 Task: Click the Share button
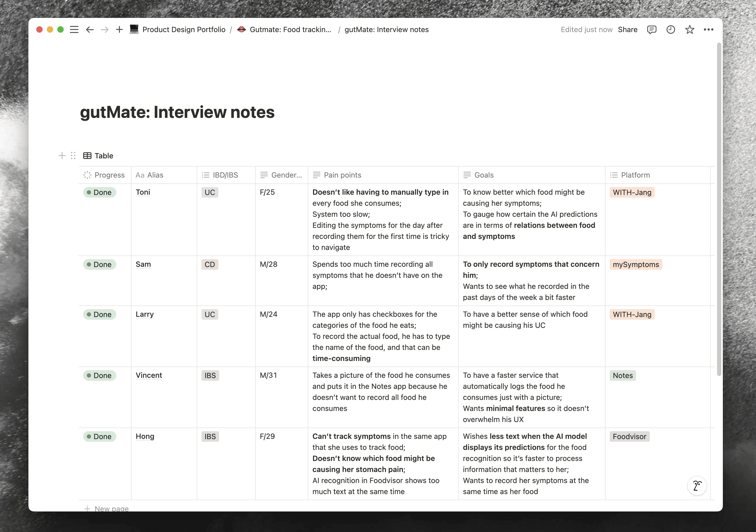coord(628,30)
